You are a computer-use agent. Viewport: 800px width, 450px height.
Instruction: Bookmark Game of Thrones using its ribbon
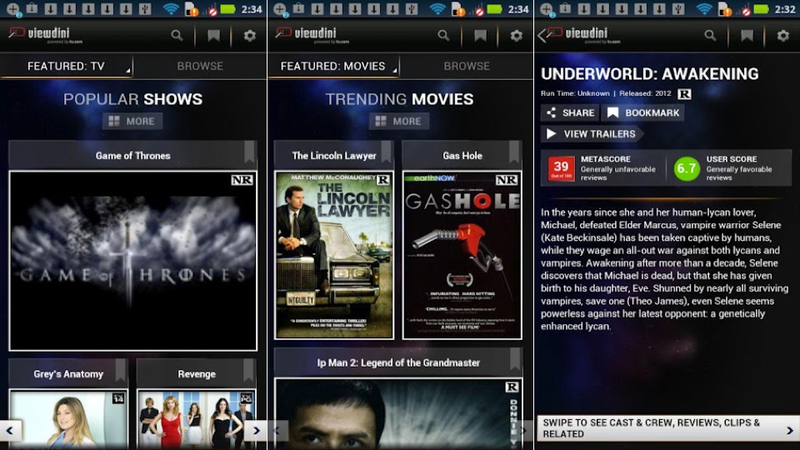(x=249, y=152)
